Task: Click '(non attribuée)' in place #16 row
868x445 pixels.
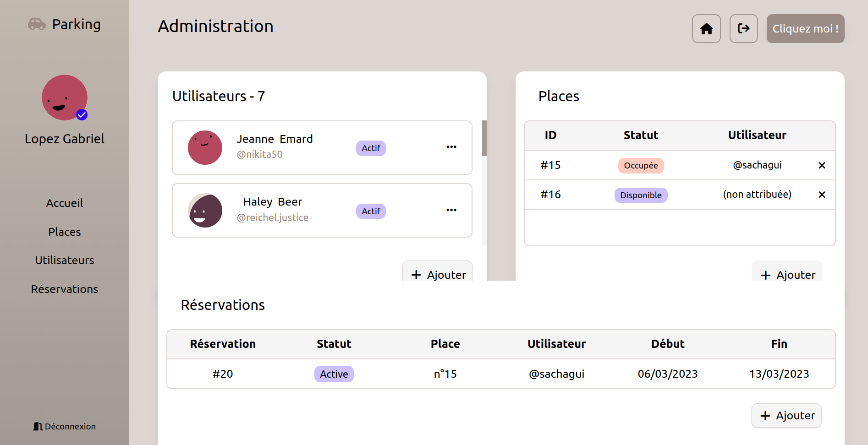Action: pos(757,194)
